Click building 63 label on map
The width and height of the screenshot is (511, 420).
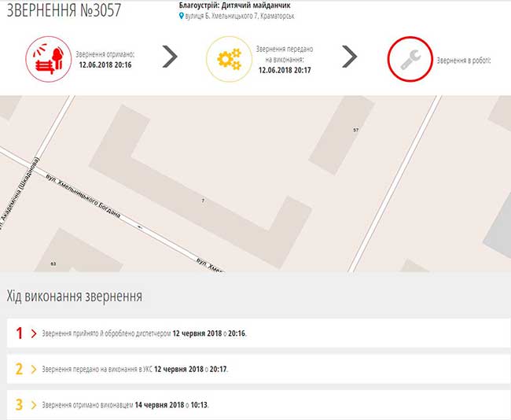click(x=53, y=263)
